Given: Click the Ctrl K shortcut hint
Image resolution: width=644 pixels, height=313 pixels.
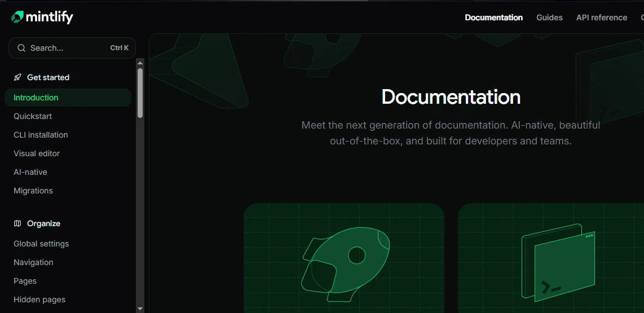Looking at the screenshot, I should click(119, 48).
